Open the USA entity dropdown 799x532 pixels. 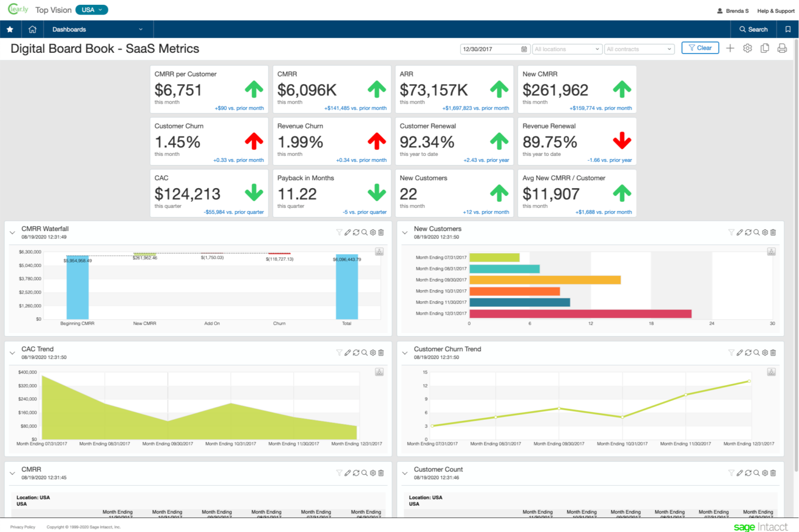click(x=91, y=10)
